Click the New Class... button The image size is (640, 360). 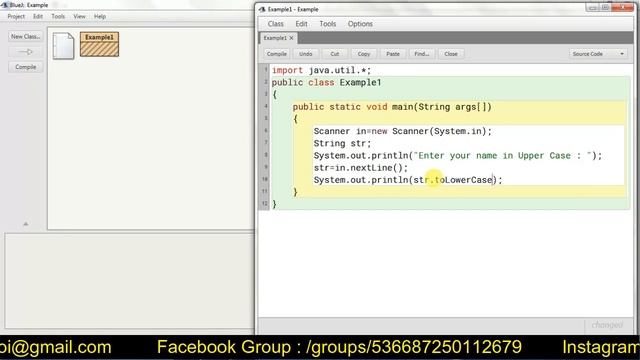click(25, 36)
